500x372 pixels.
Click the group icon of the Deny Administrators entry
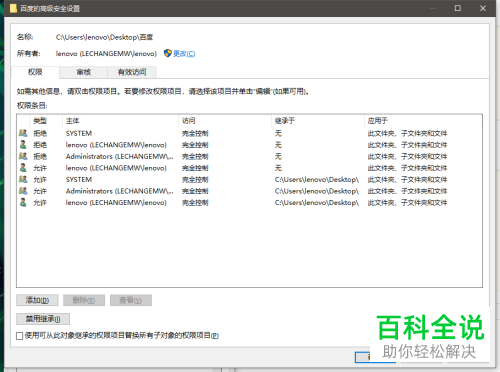pyautogui.click(x=23, y=156)
